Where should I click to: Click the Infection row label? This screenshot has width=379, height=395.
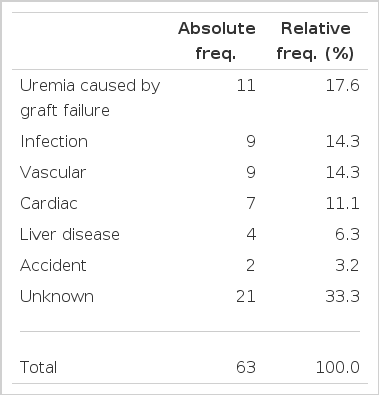[x=54, y=141]
